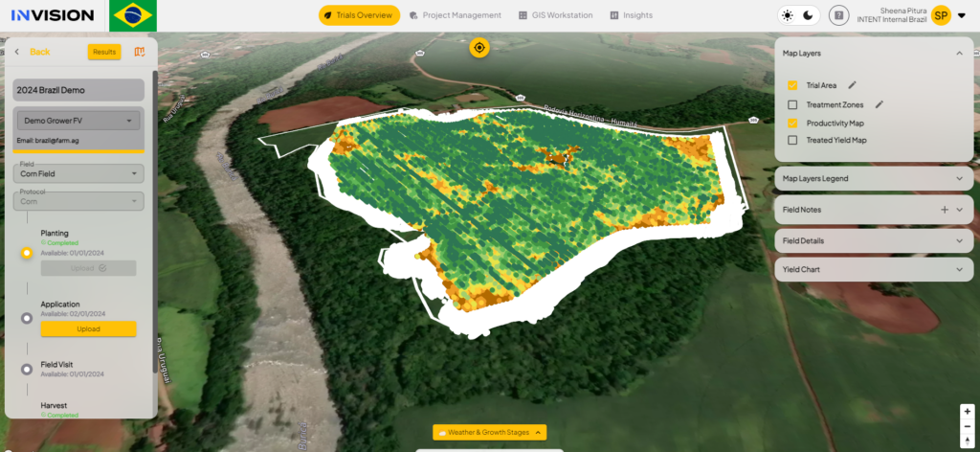Image resolution: width=980 pixels, height=452 pixels.
Task: Click the edit pencil next to Trial Area
Action: pos(853,85)
